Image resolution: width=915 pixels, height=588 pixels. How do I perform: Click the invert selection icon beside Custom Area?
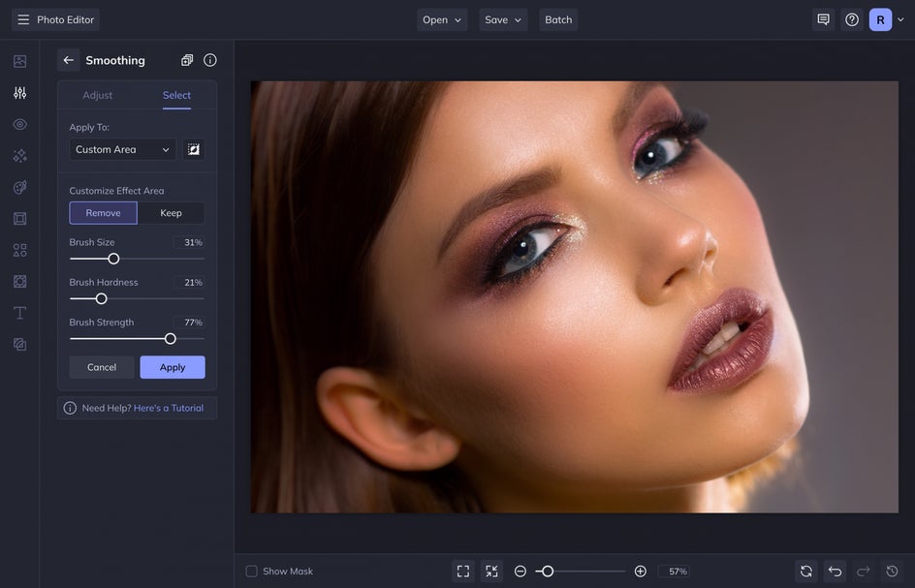coord(194,150)
